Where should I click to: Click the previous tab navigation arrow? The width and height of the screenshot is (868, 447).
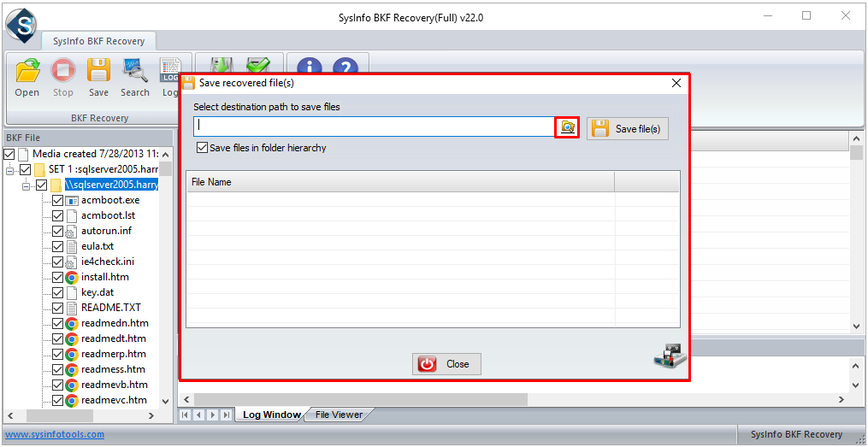(x=198, y=415)
